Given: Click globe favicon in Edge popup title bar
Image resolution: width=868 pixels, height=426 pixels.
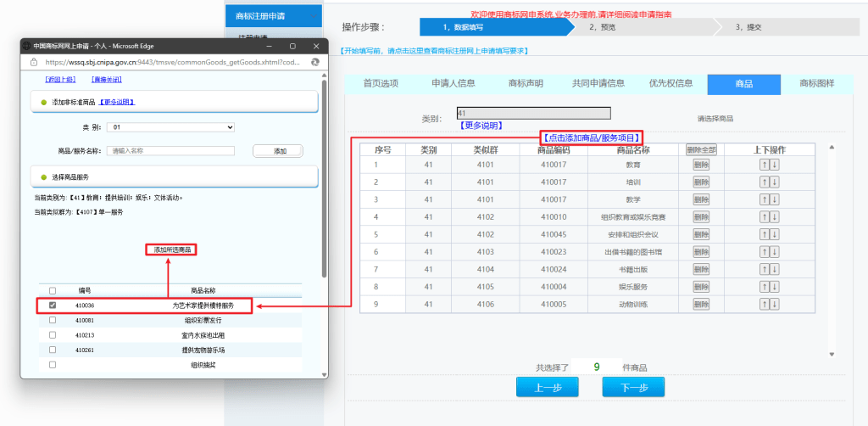Looking at the screenshot, I should [27, 47].
